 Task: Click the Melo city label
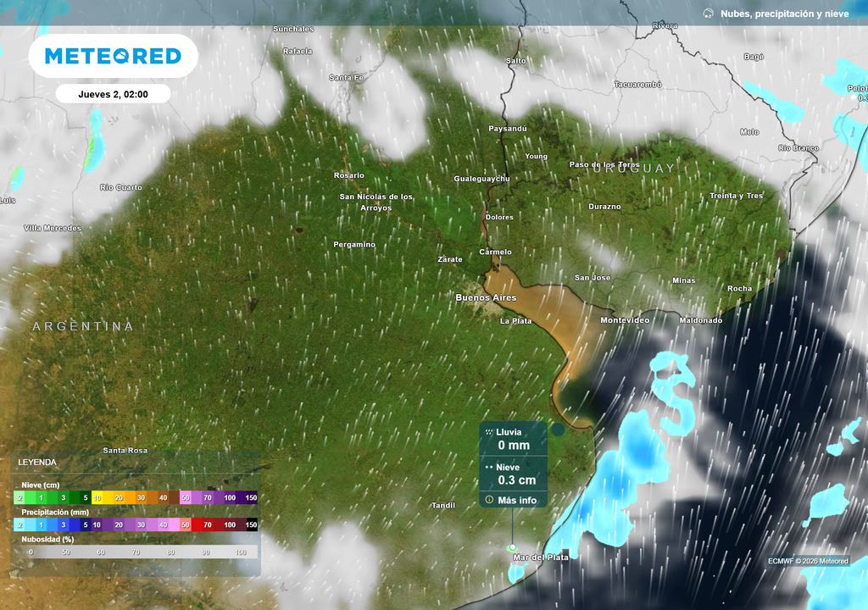(x=749, y=131)
